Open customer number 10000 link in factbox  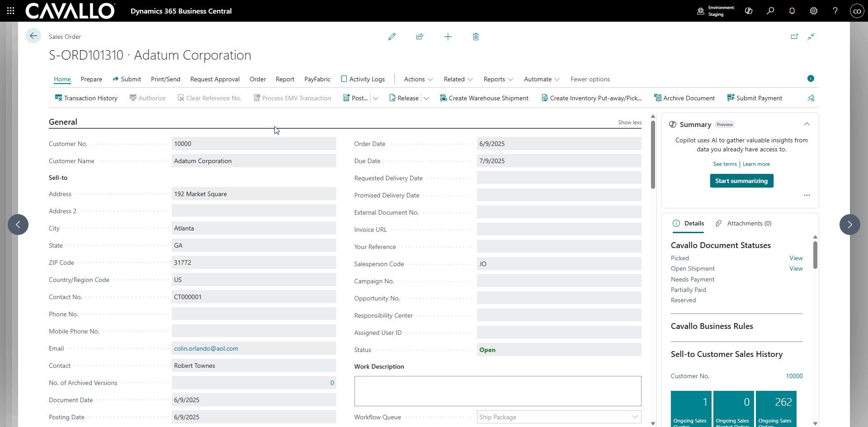tap(794, 376)
